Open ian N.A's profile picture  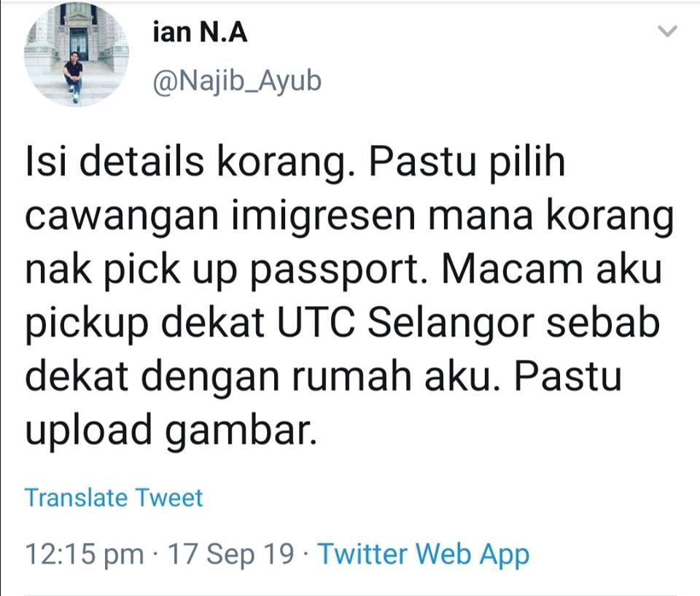point(77,55)
